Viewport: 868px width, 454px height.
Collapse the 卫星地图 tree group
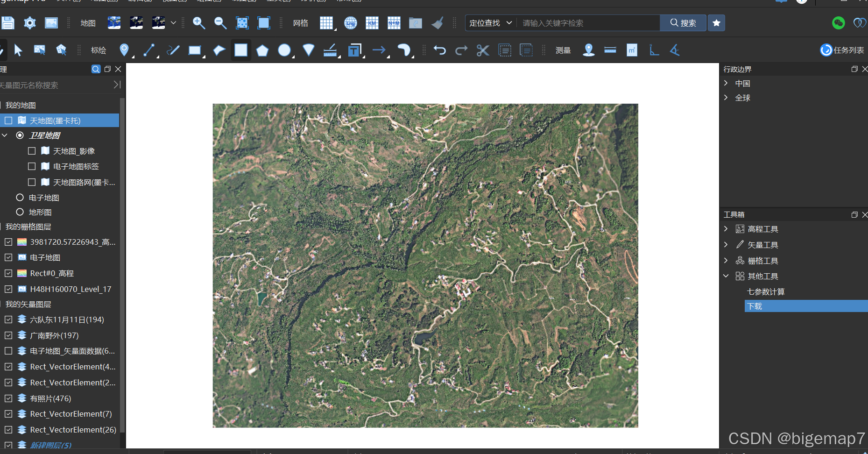tap(5, 135)
